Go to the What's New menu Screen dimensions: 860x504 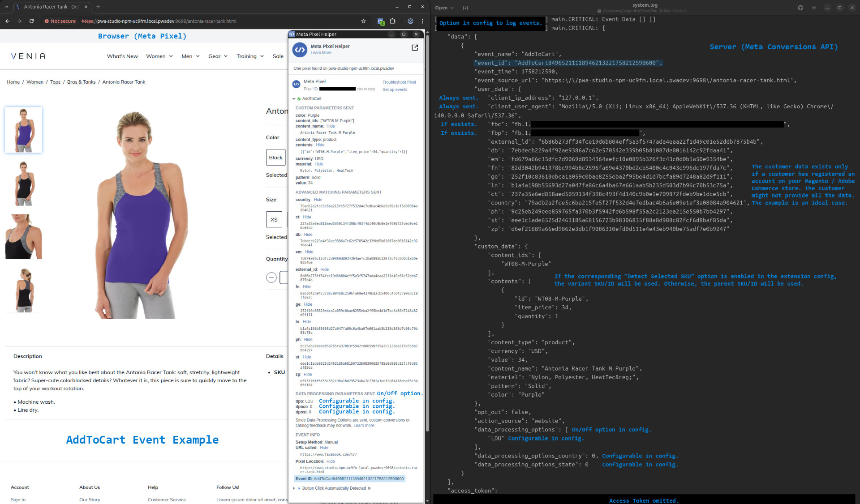pyautogui.click(x=122, y=56)
